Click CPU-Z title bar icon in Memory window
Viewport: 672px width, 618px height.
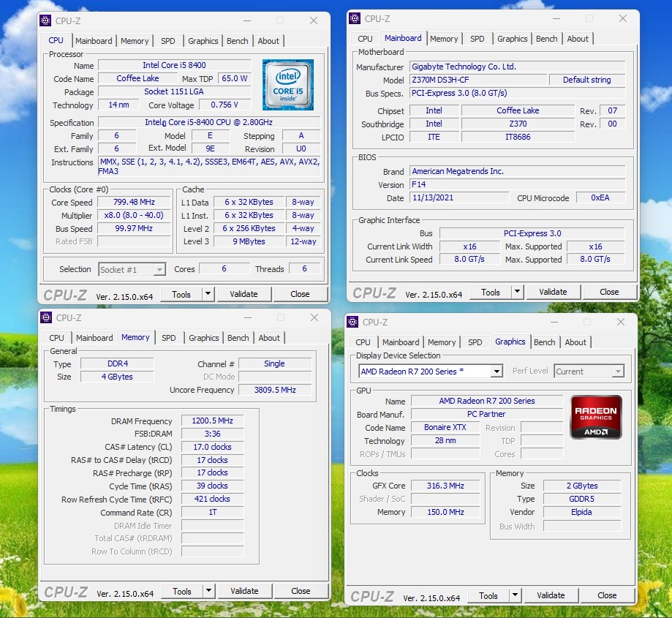point(46,317)
